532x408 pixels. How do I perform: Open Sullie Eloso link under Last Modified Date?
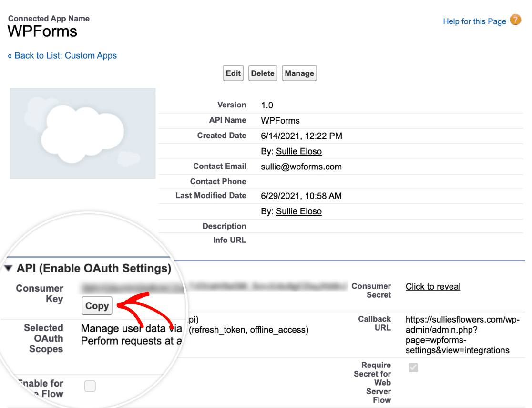(298, 211)
